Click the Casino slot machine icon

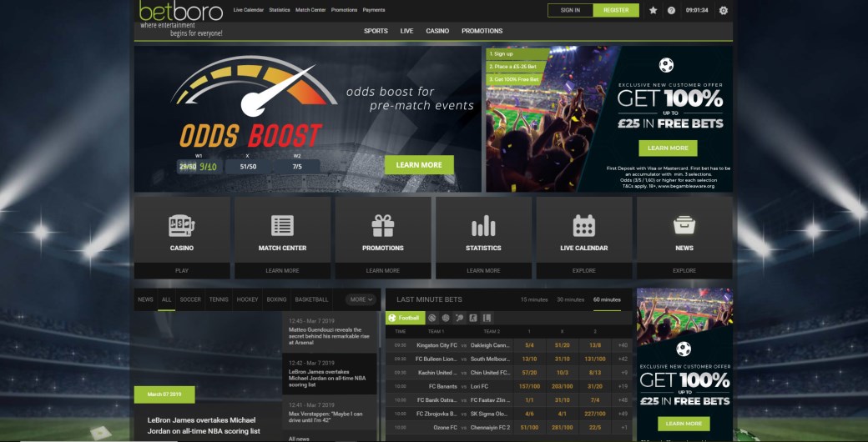pos(182,226)
